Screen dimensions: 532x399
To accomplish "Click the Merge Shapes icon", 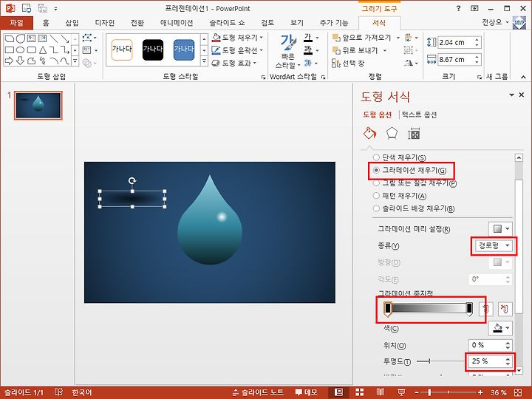I will (x=87, y=63).
